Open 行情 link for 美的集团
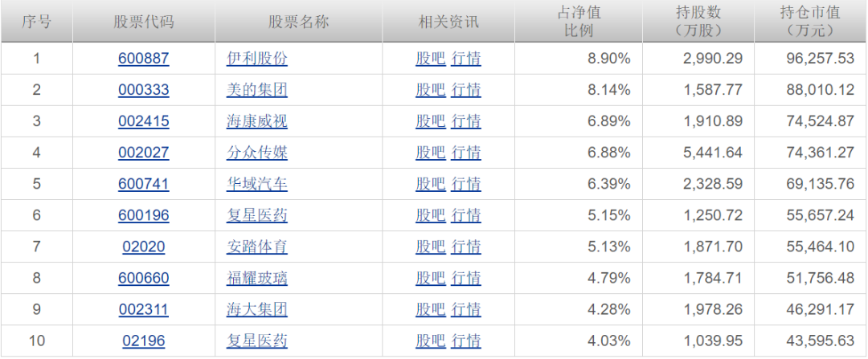The width and height of the screenshot is (868, 359). (x=466, y=90)
